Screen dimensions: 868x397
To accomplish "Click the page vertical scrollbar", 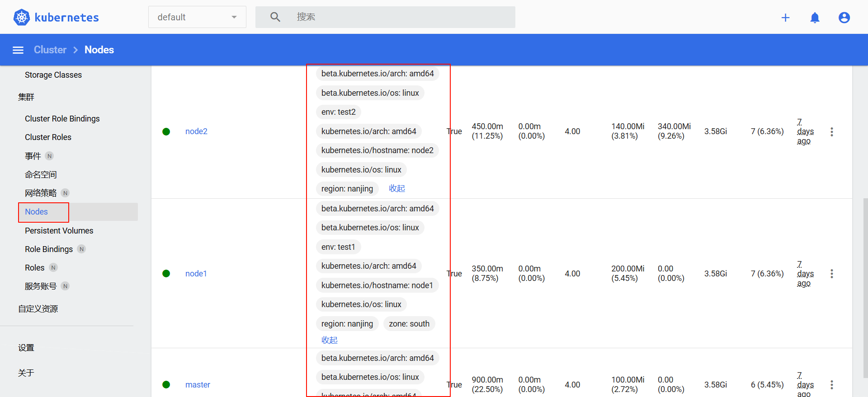I will point(865,288).
